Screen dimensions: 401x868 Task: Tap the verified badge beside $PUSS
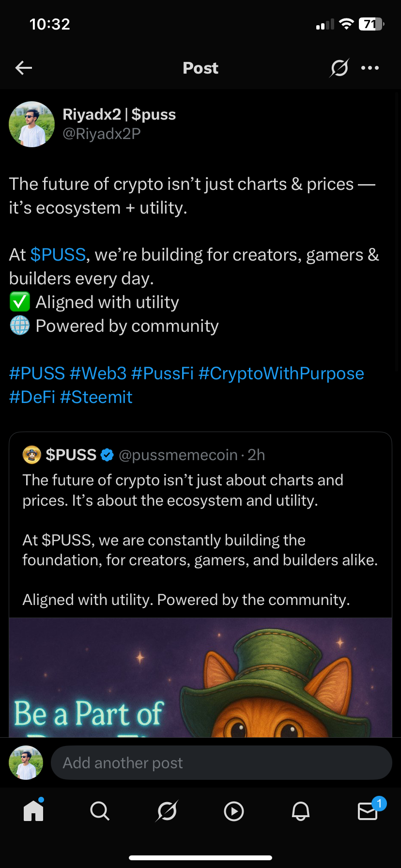[x=107, y=455]
